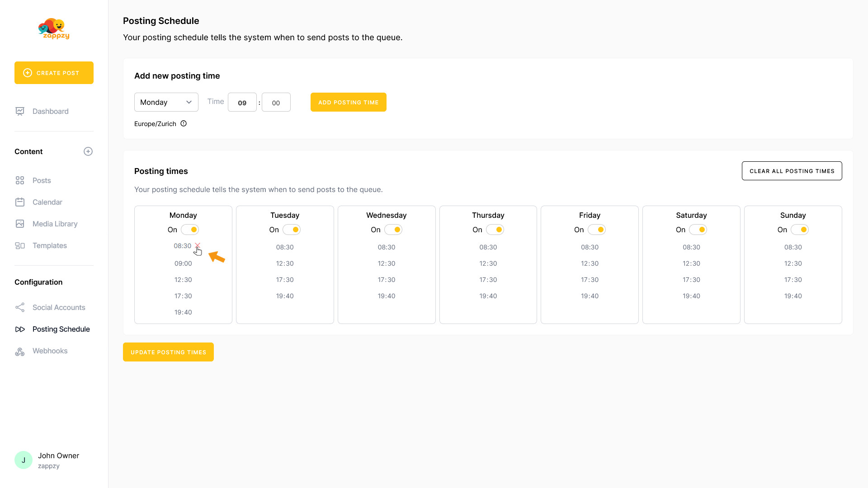Click Clear All Posting Times button
The height and width of the screenshot is (488, 868).
click(x=792, y=171)
